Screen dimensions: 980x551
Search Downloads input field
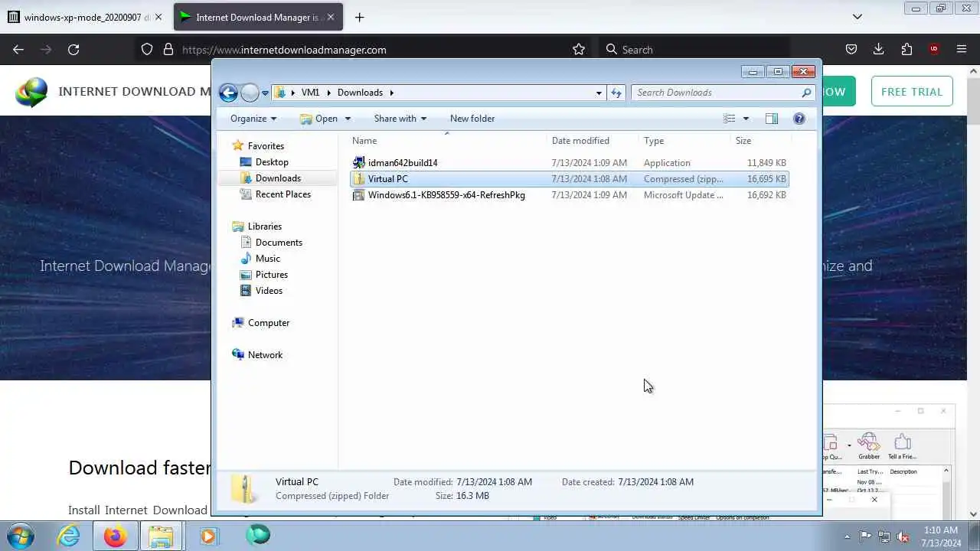tap(722, 93)
